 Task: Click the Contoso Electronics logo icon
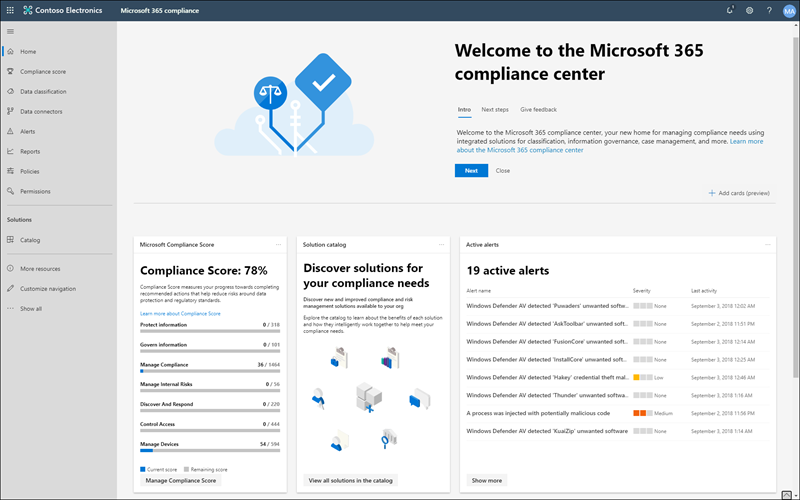point(28,10)
